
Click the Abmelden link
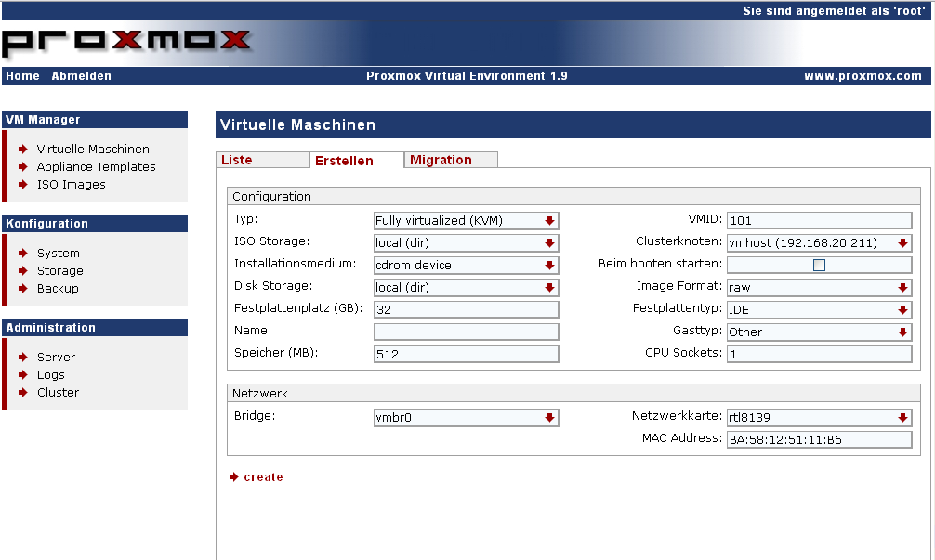tap(81, 75)
